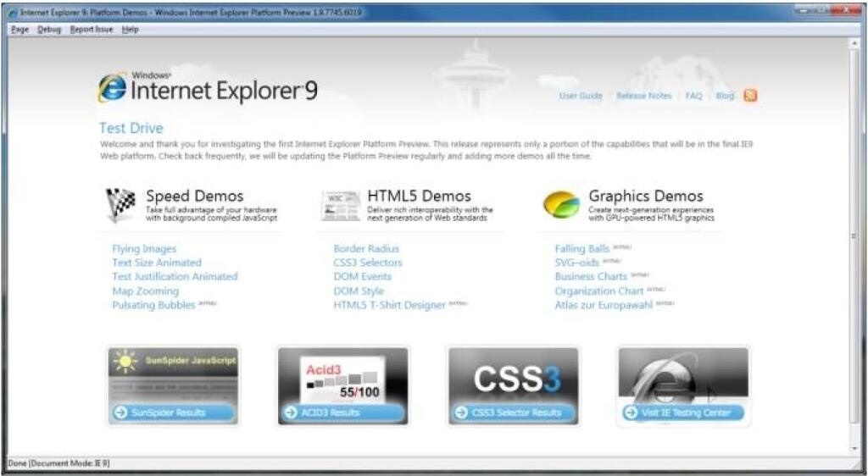Click the CSS3 Selector Results button
This screenshot has height=476, width=868.
513,412
